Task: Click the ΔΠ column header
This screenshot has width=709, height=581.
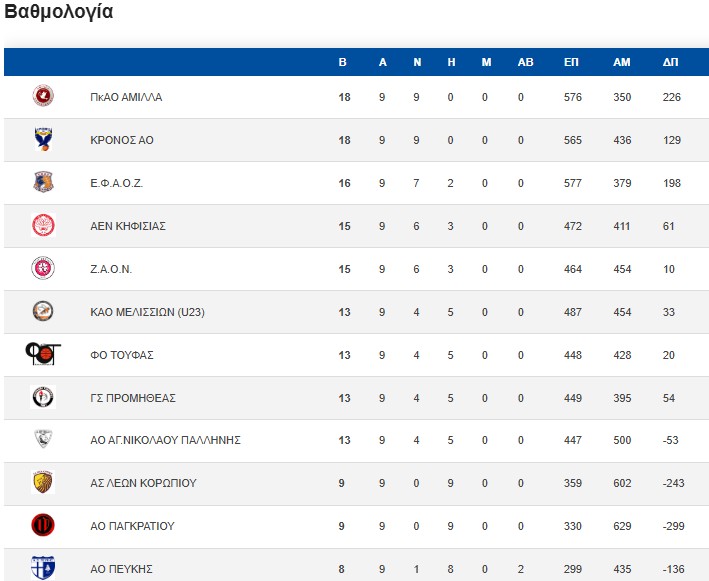Action: [x=671, y=62]
